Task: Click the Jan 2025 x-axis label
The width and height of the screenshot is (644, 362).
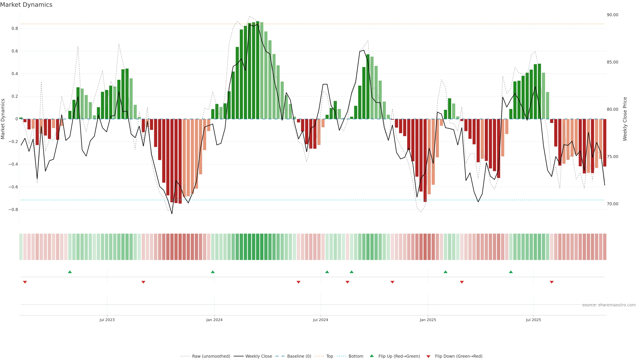Action: point(428,320)
